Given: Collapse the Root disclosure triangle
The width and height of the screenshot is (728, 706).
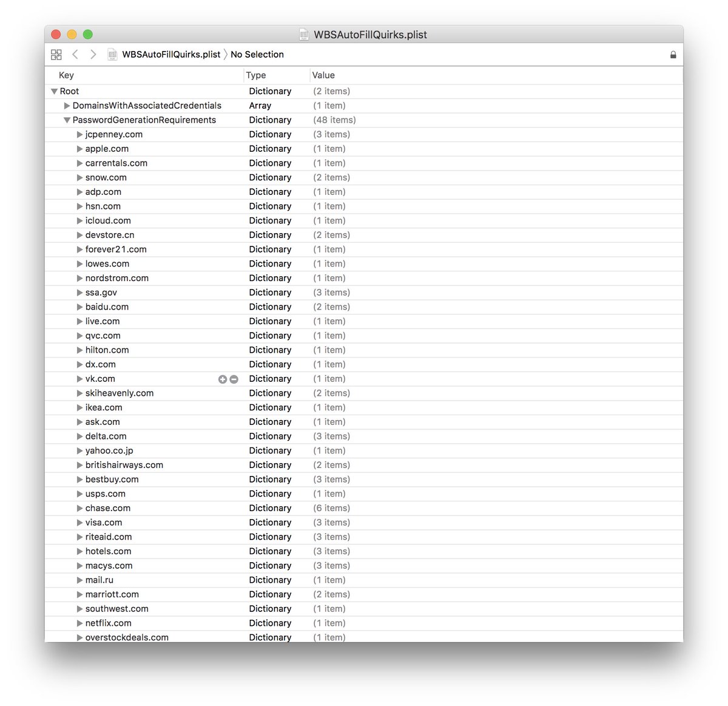Looking at the screenshot, I should pyautogui.click(x=54, y=92).
